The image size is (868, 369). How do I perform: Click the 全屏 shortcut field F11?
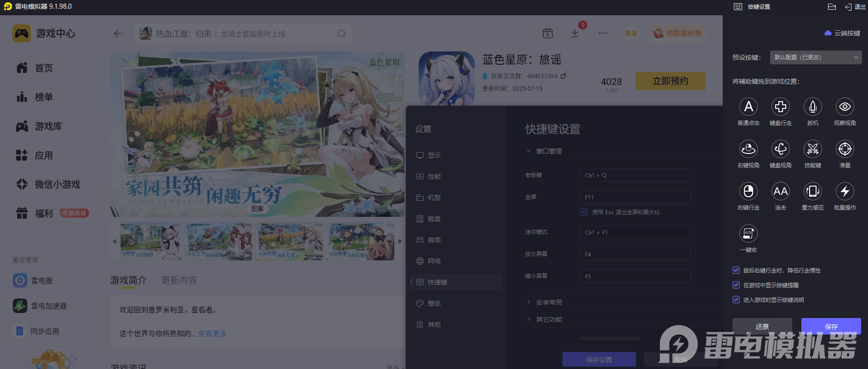tap(635, 197)
